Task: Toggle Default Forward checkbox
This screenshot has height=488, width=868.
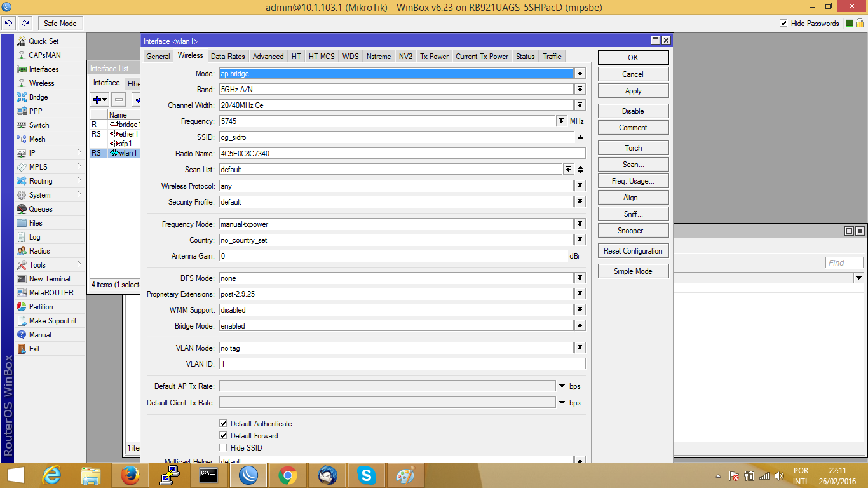Action: [223, 436]
